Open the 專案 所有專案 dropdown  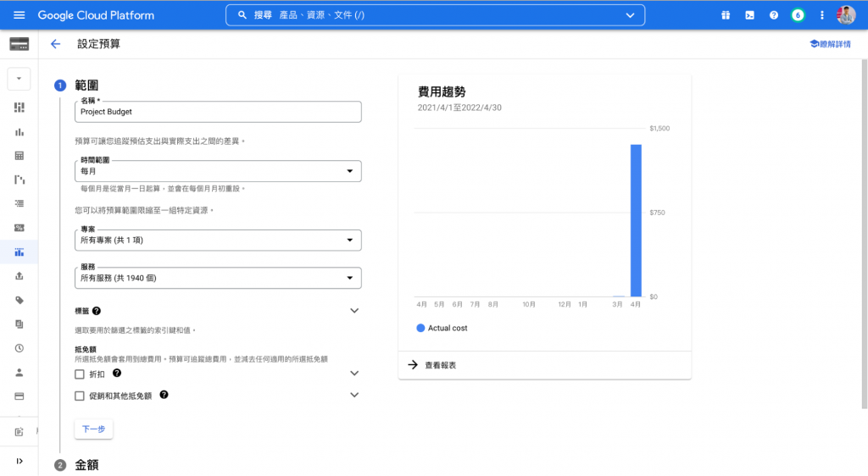tap(218, 240)
